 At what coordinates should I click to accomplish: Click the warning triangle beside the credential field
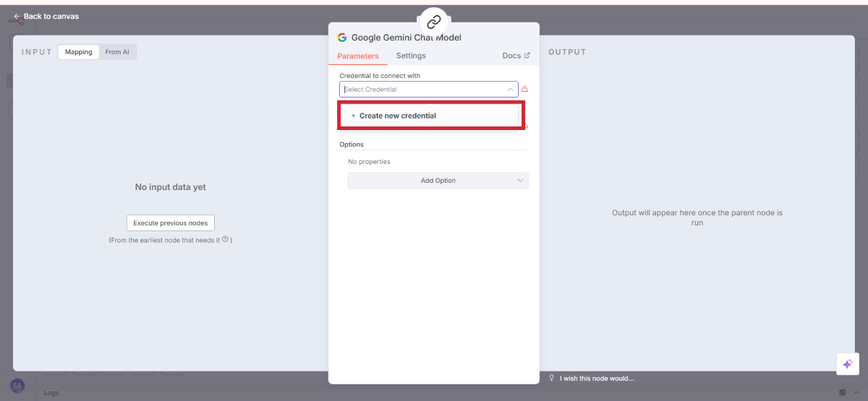pos(524,90)
